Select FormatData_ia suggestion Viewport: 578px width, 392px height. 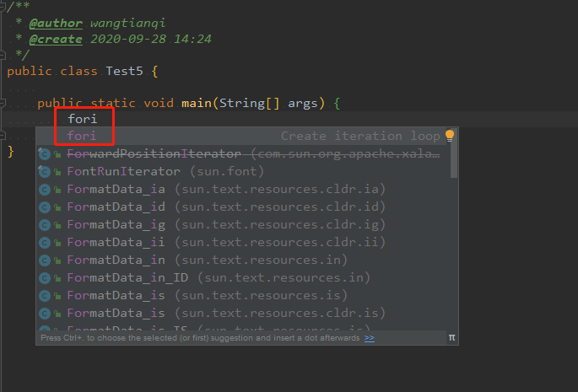tap(240, 189)
